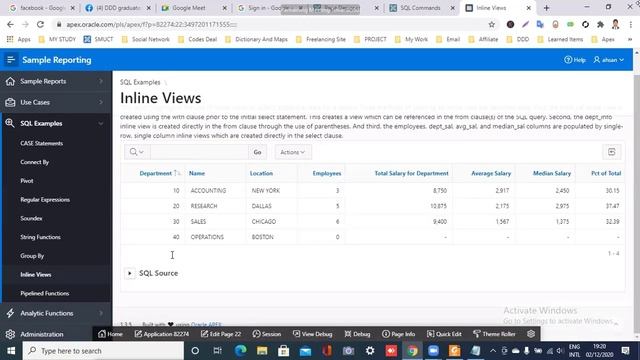The width and height of the screenshot is (640, 360).
Task: Open Analytic Functions navigation item
Action: tap(47, 313)
